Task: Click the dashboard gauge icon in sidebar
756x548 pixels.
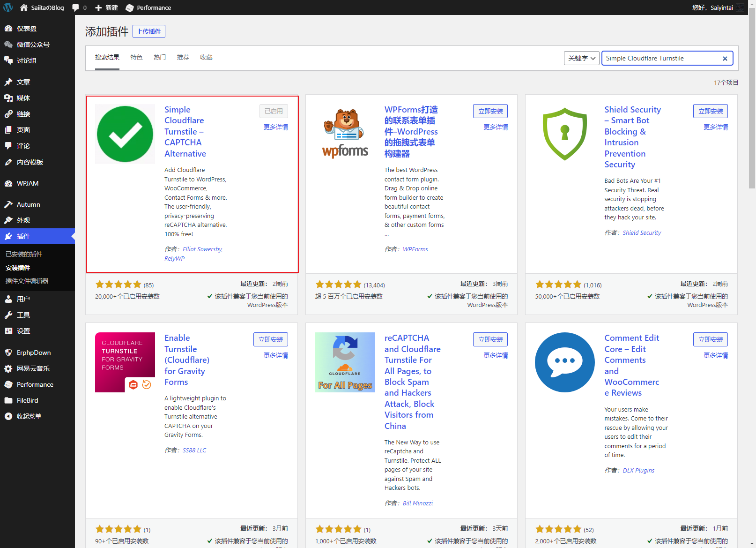Action: click(x=8, y=29)
